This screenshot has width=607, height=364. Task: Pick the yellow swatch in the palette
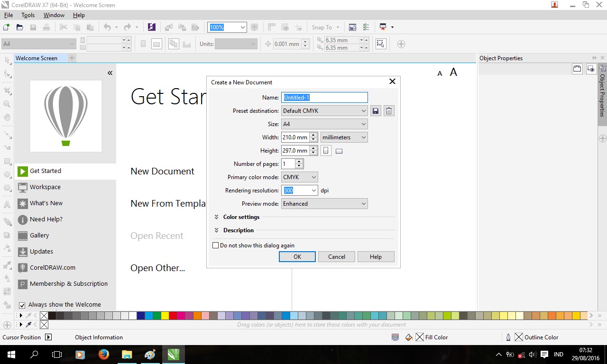coord(165,316)
